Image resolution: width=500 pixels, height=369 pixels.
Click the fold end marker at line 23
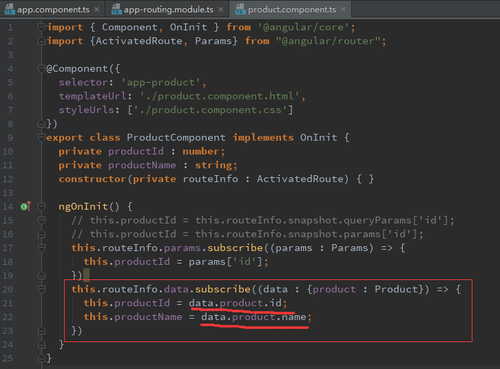42,331
